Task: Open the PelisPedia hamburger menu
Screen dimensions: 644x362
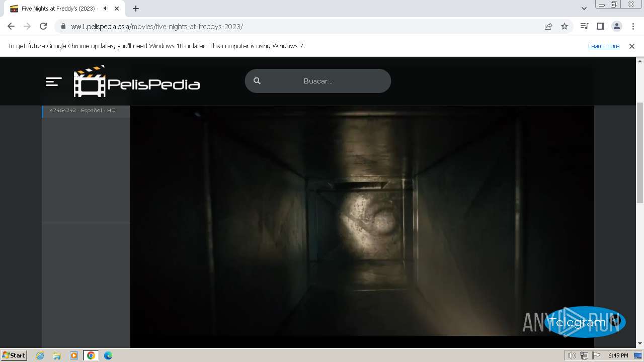Action: [x=53, y=81]
